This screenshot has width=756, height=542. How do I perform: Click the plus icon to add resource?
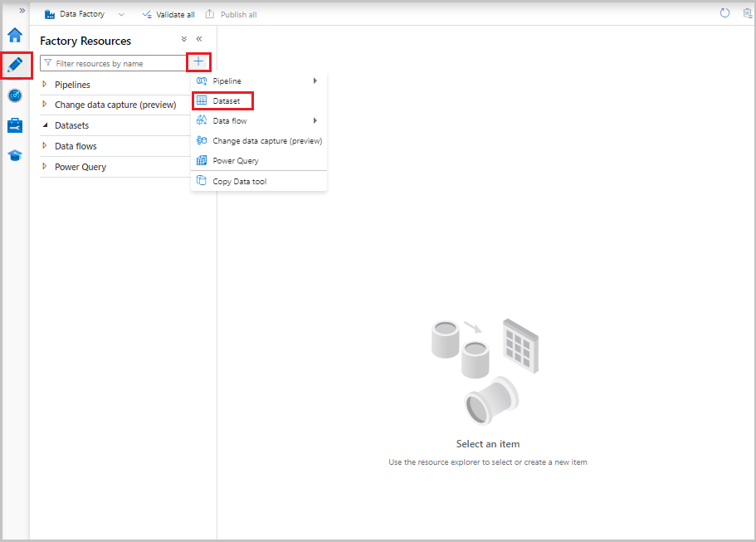pos(198,61)
